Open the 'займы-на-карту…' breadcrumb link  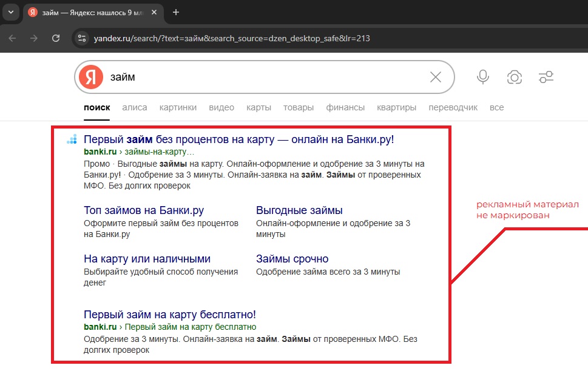pyautogui.click(x=160, y=152)
